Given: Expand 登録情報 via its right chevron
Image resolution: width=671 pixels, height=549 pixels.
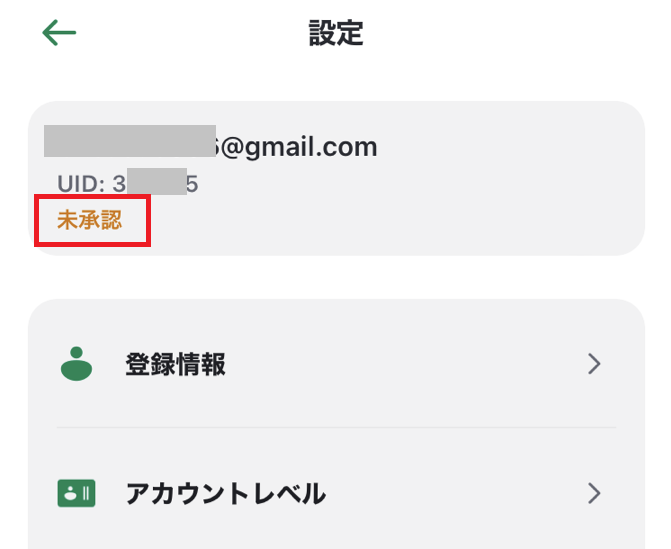Looking at the screenshot, I should (594, 364).
